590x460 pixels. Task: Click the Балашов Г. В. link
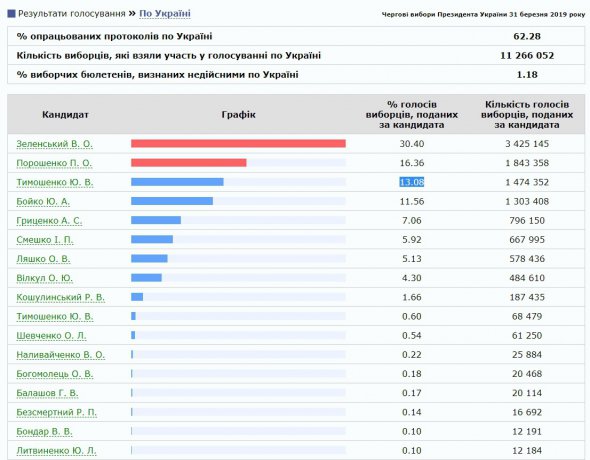[47, 393]
